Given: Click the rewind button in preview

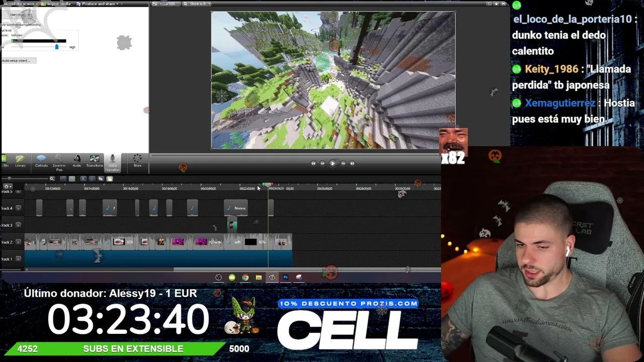Looking at the screenshot, I should pyautogui.click(x=323, y=163).
